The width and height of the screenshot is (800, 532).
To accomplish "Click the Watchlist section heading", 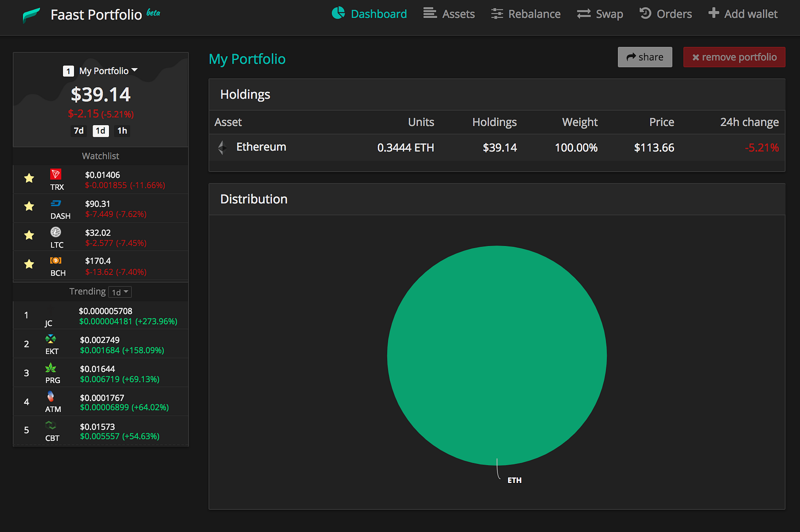I will click(100, 156).
